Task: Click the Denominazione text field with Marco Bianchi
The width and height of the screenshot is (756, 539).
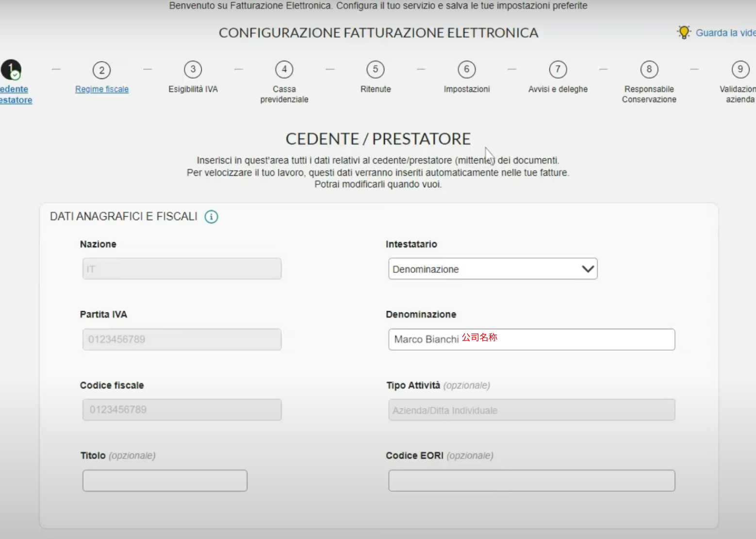Action: pyautogui.click(x=531, y=339)
